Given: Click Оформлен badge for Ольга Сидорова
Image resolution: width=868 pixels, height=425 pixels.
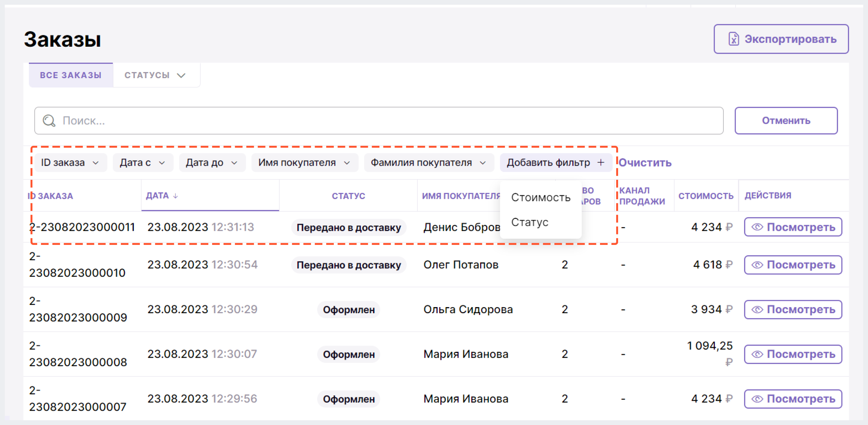Looking at the screenshot, I should 348,310.
